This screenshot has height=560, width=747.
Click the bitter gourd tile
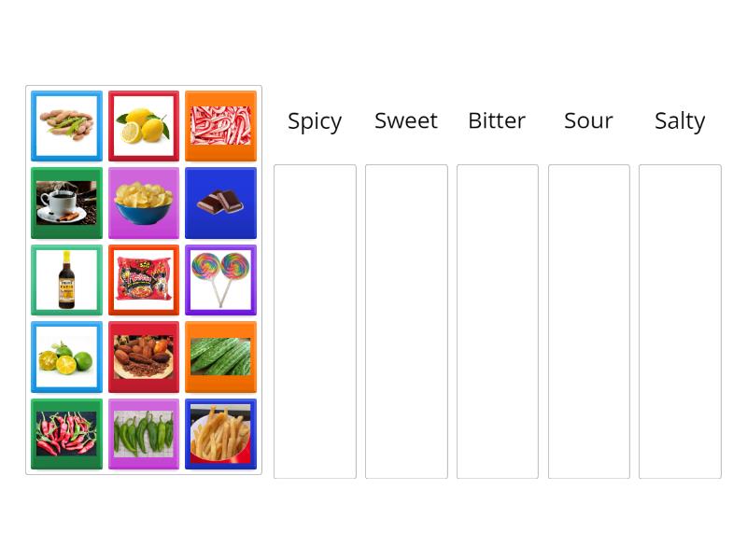coord(220,356)
